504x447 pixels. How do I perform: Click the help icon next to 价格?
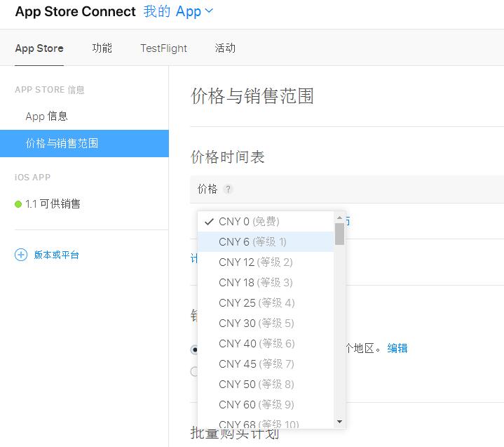coord(228,189)
